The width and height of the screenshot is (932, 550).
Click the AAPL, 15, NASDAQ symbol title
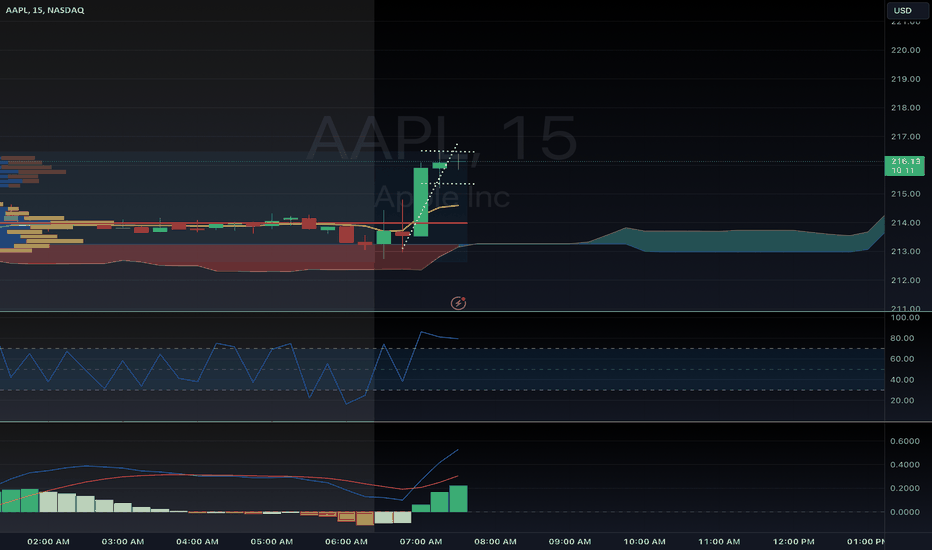[x=45, y=10]
